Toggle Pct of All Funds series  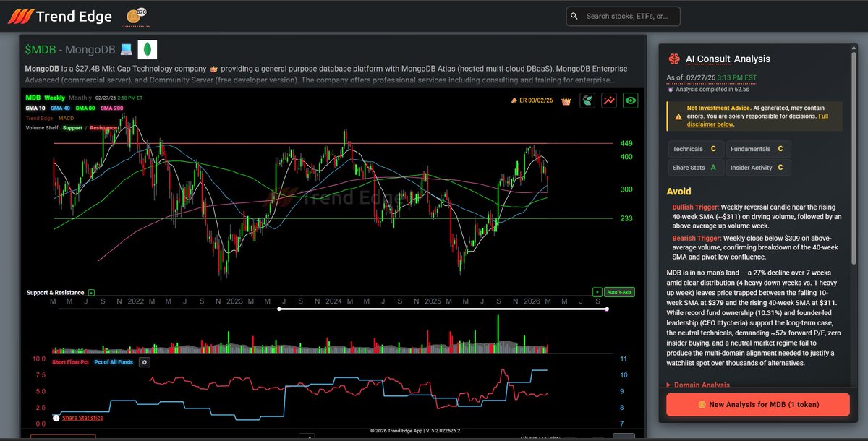(114, 361)
